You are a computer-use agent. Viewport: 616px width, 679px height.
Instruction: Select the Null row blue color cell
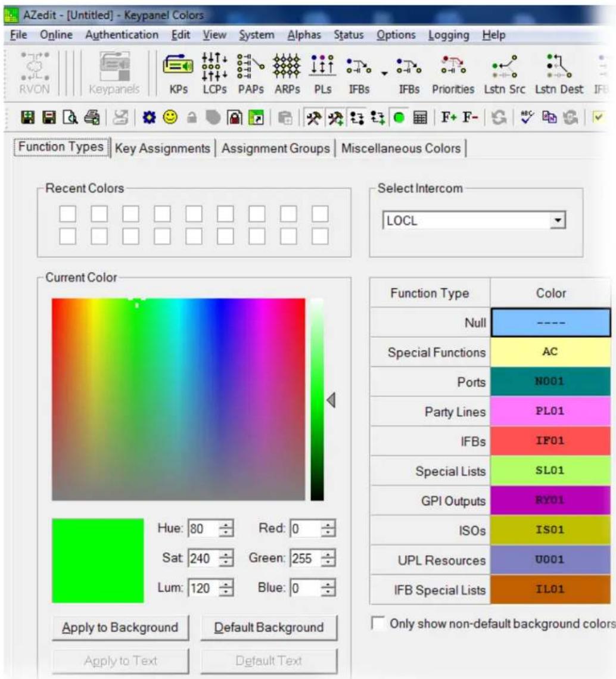tap(550, 323)
